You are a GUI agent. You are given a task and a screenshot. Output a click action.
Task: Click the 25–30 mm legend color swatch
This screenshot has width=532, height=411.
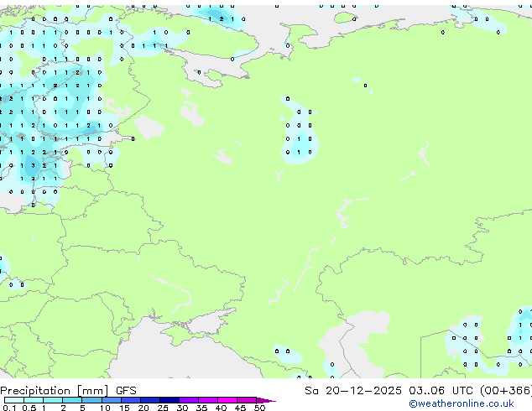click(170, 400)
